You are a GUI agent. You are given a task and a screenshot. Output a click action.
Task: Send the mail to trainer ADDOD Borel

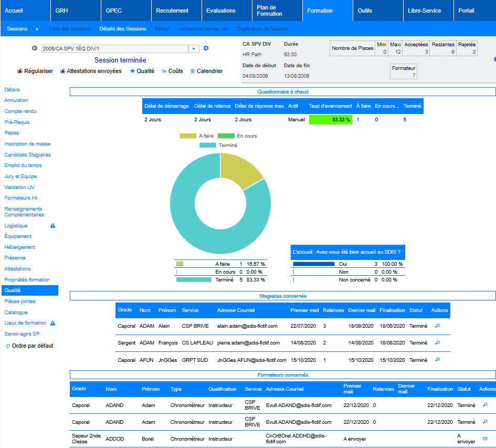(x=485, y=439)
